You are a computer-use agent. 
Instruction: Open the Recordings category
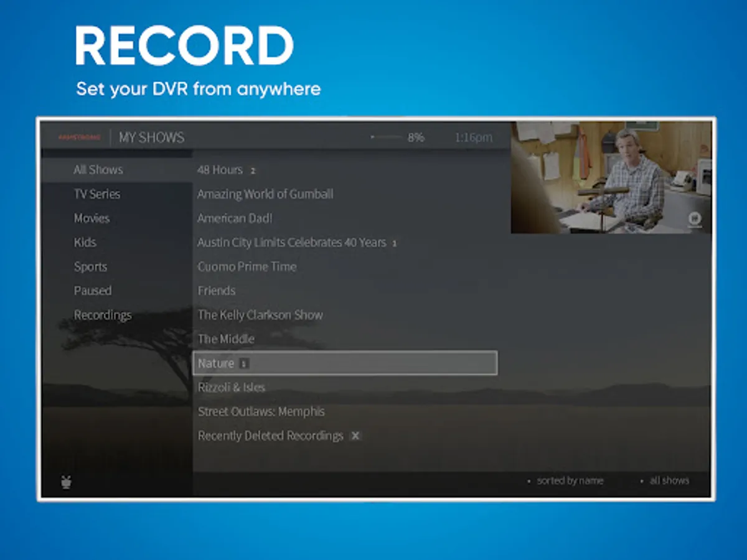pyautogui.click(x=103, y=315)
